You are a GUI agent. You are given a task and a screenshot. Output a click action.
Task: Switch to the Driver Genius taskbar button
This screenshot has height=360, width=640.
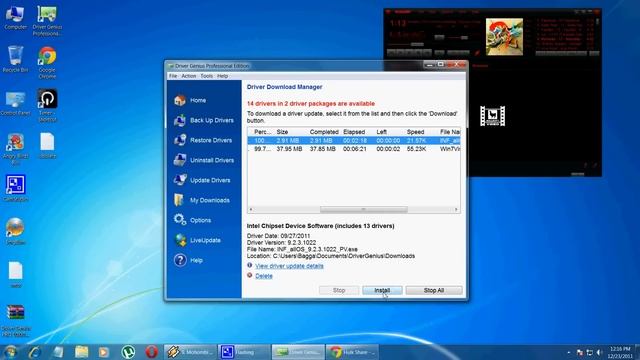tap(298, 352)
